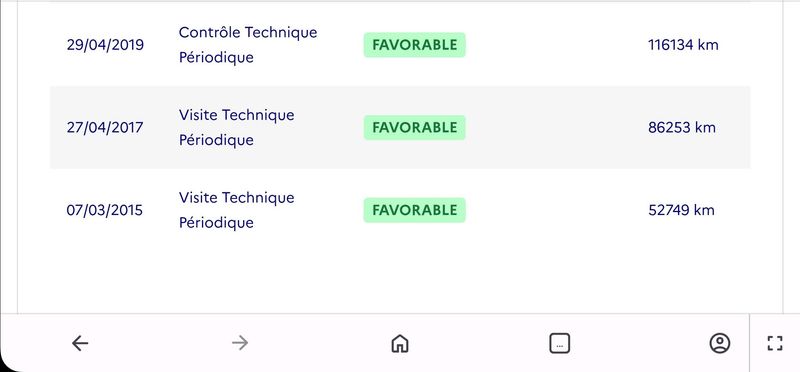Open the browser home page icon
The height and width of the screenshot is (372, 800).
[400, 343]
